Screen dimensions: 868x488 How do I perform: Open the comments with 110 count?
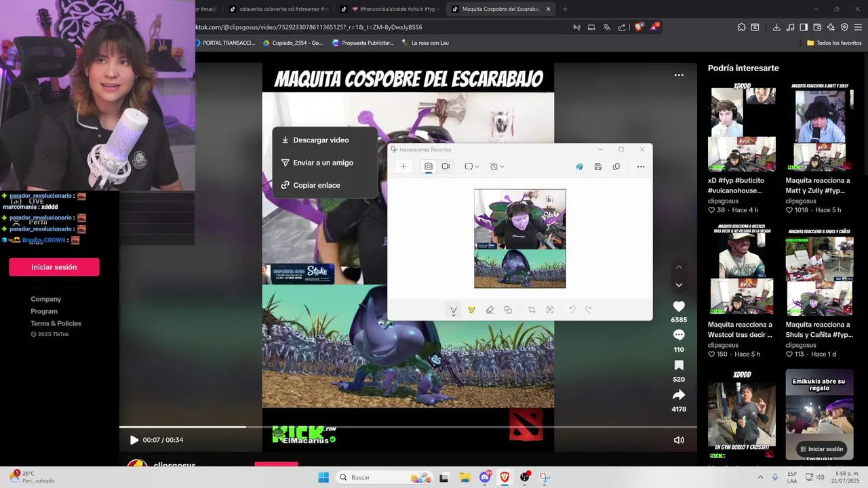click(x=679, y=335)
